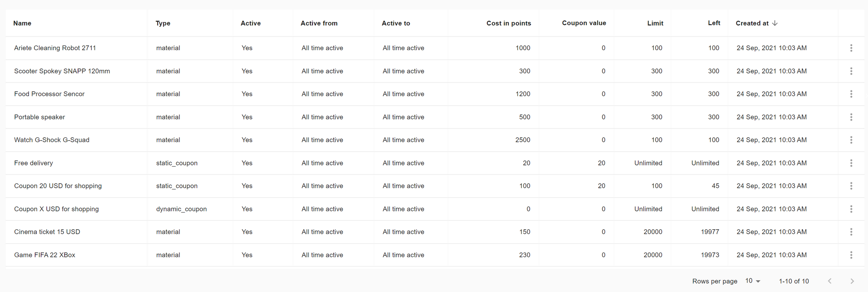Screen dimensions: 868x292
Task: Click the dynamic_coupon type cell
Action: (182, 209)
